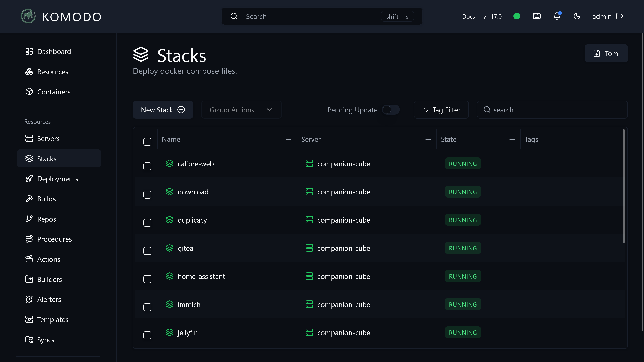Viewport: 644px width, 362px height.
Task: Open keyboard shortcuts icon in header
Action: [x=537, y=16]
